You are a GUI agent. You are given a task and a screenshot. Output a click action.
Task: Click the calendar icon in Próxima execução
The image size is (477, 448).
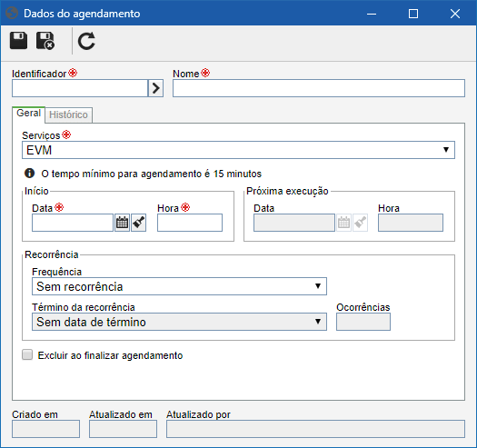[343, 223]
